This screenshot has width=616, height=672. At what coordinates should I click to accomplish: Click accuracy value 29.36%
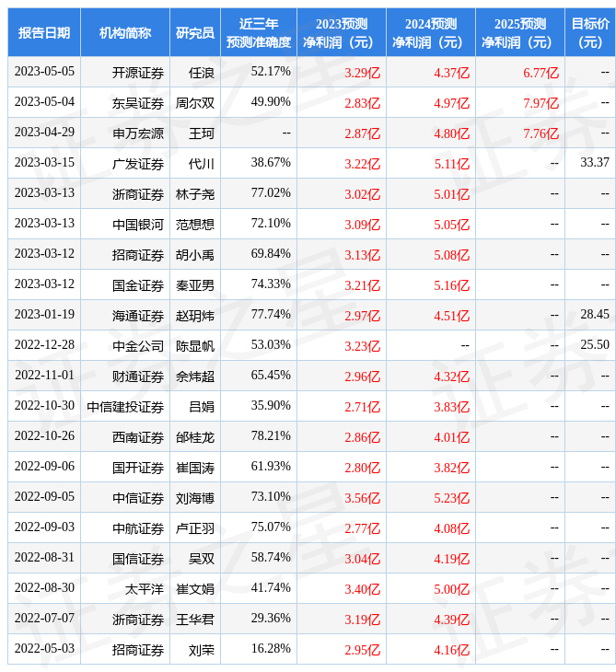271,619
